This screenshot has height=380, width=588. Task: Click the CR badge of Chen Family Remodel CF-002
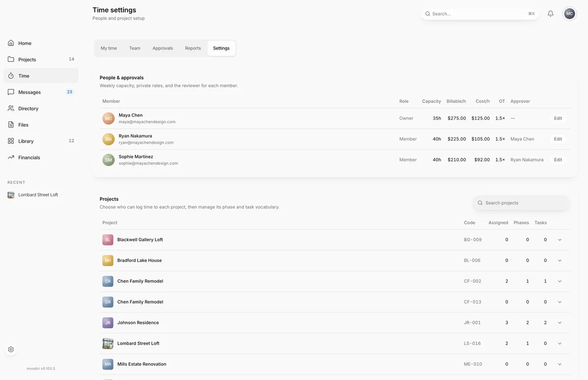click(x=108, y=281)
